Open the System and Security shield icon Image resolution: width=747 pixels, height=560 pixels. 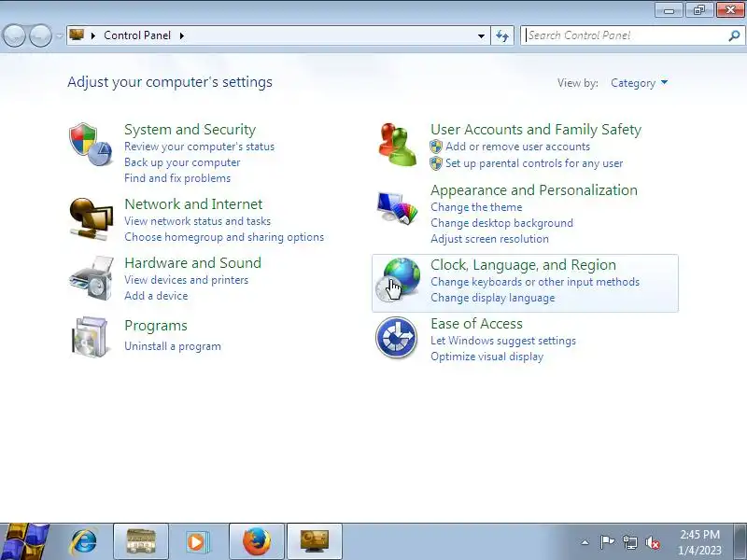coord(91,145)
